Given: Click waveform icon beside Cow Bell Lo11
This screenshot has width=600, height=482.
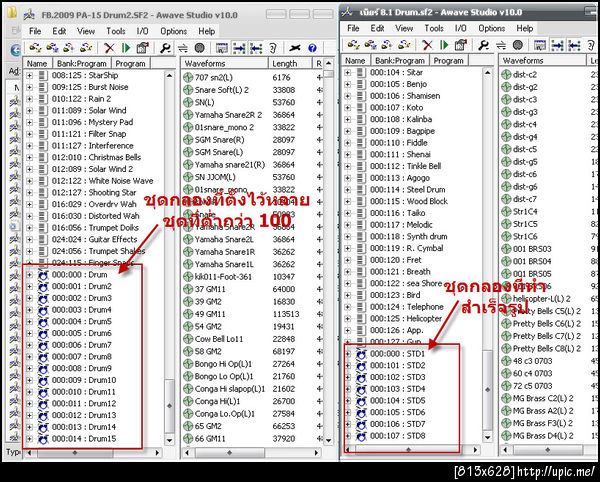Looking at the screenshot, I should [188, 339].
